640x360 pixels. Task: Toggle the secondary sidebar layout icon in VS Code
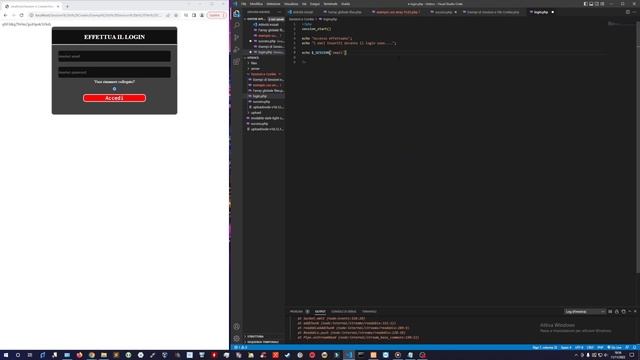(597, 4)
